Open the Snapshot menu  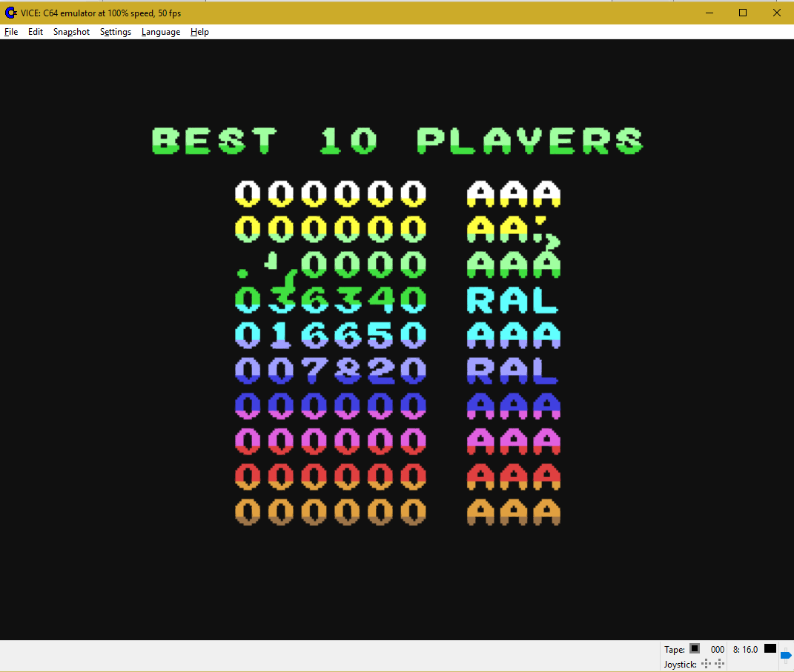[71, 32]
